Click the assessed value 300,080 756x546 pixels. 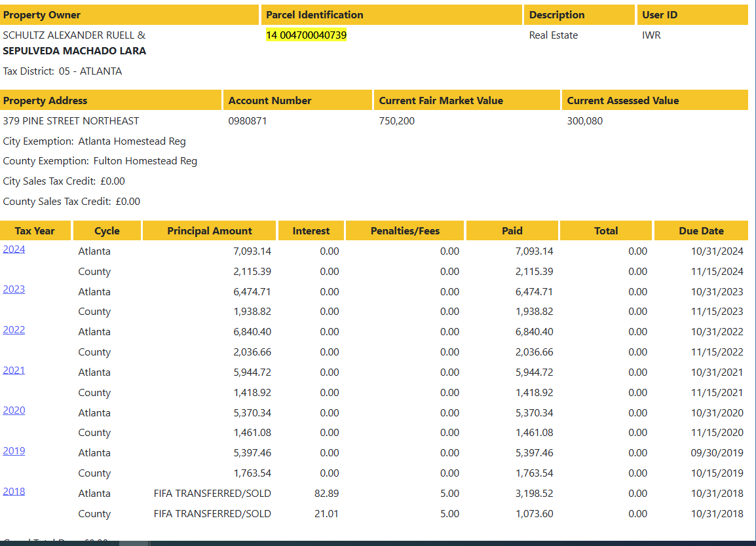click(x=584, y=121)
